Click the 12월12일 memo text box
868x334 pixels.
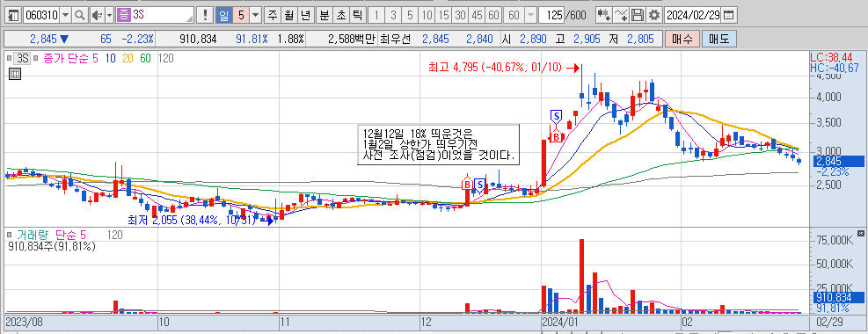438,144
